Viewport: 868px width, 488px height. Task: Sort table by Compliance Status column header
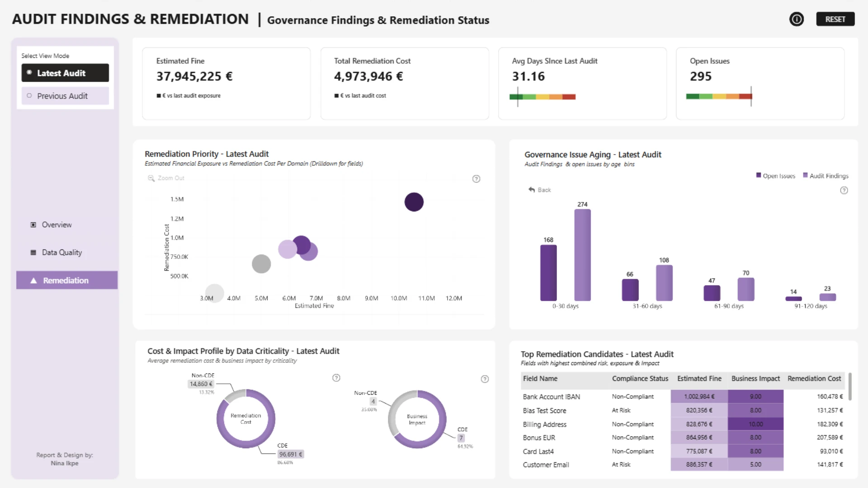(x=640, y=379)
